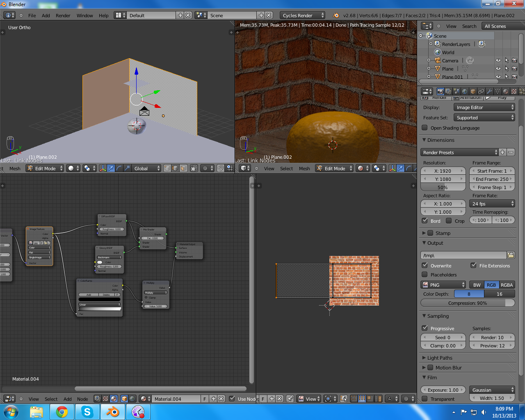The height and width of the screenshot is (420, 525).
Task: Open the PNG file format dropdown
Action: [x=443, y=285]
